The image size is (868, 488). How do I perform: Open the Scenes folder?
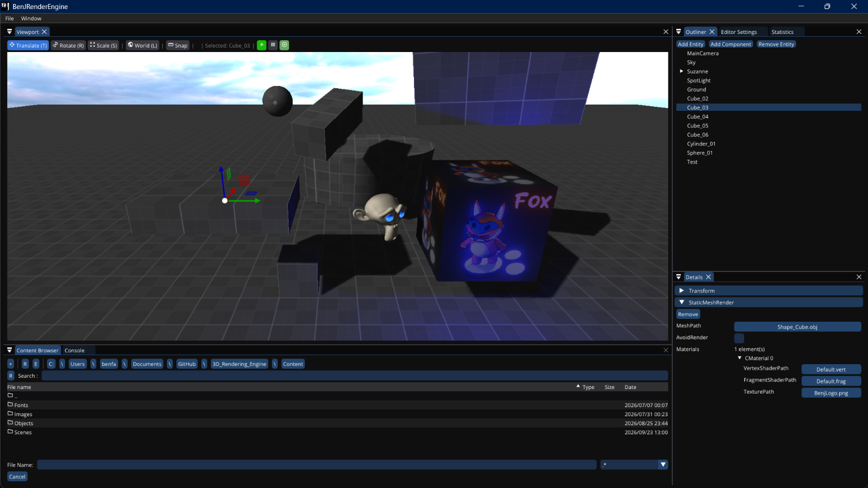coord(338,433)
